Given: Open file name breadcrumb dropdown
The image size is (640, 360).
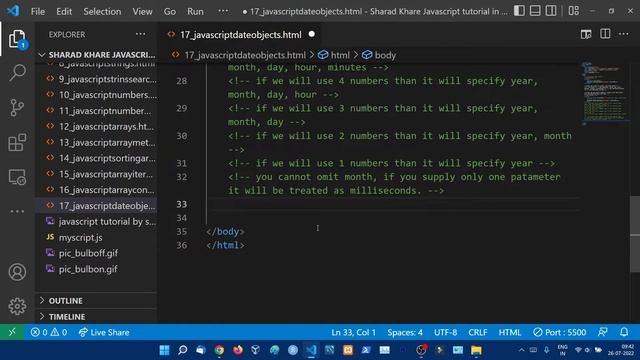Looking at the screenshot, I should [239, 55].
